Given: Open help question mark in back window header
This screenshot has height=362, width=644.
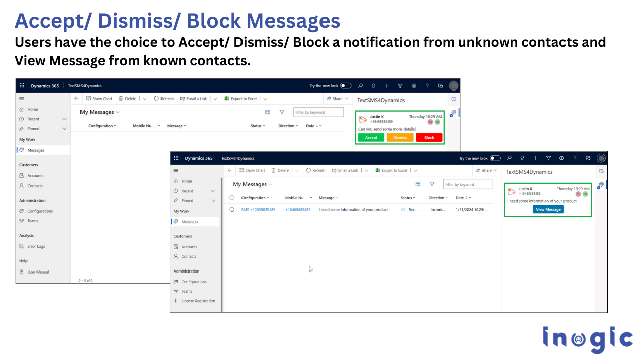Looking at the screenshot, I should (x=427, y=86).
